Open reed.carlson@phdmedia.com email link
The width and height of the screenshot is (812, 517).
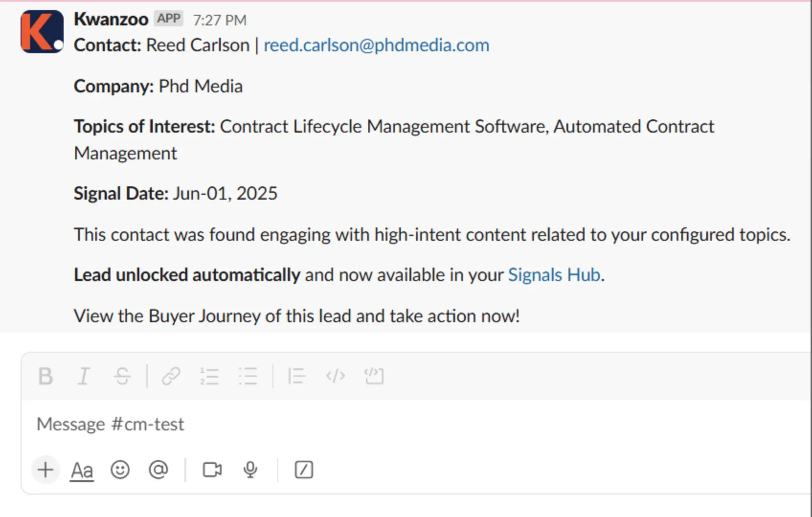(376, 45)
